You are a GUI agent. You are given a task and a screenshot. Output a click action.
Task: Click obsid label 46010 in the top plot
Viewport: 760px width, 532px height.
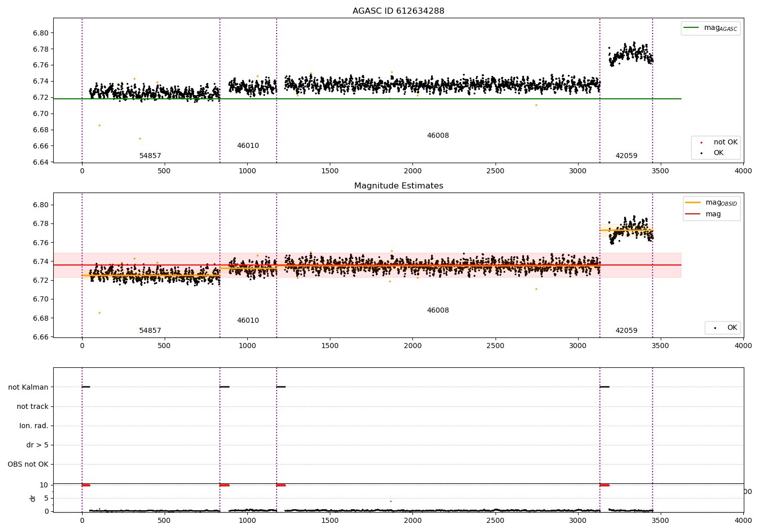[248, 146]
